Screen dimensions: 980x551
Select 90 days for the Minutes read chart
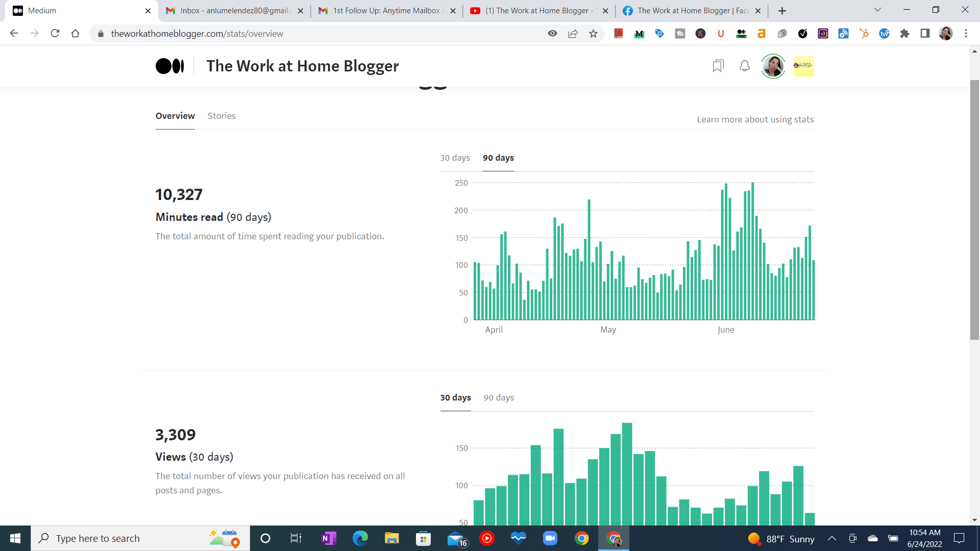click(498, 158)
